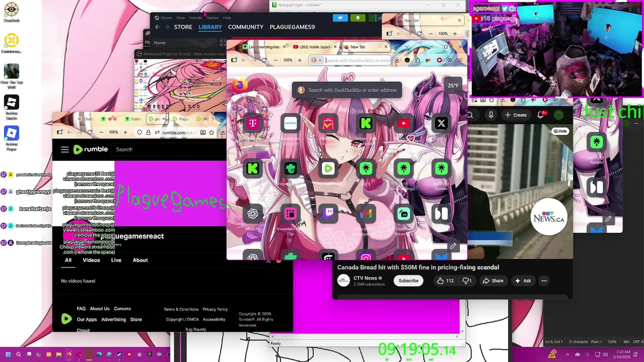The height and width of the screenshot is (362, 644).
Task: Click the Hide toggle on YouTube video
Action: [560, 131]
